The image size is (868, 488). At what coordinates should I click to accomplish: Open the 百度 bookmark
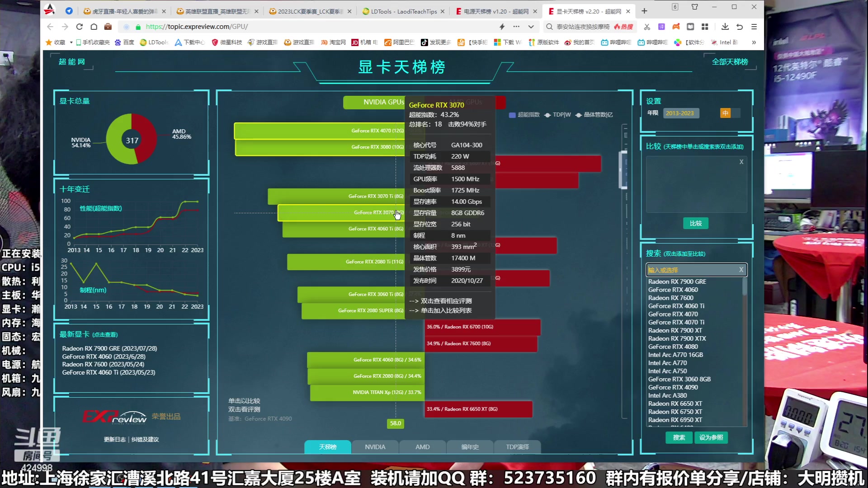(x=125, y=42)
